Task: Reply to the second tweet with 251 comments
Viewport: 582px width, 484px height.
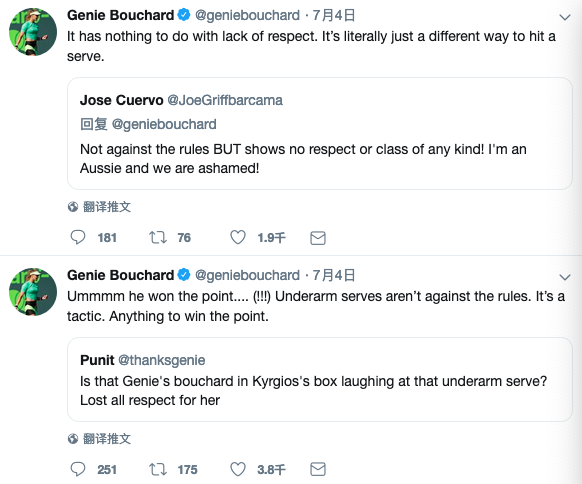Action: (x=78, y=470)
